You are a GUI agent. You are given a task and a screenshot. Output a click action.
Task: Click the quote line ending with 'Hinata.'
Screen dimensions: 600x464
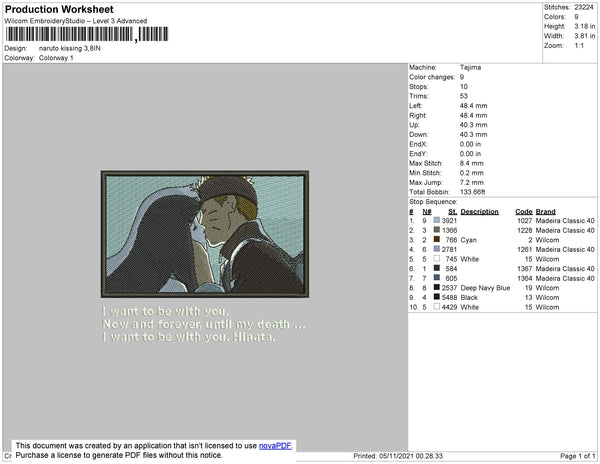pos(189,337)
